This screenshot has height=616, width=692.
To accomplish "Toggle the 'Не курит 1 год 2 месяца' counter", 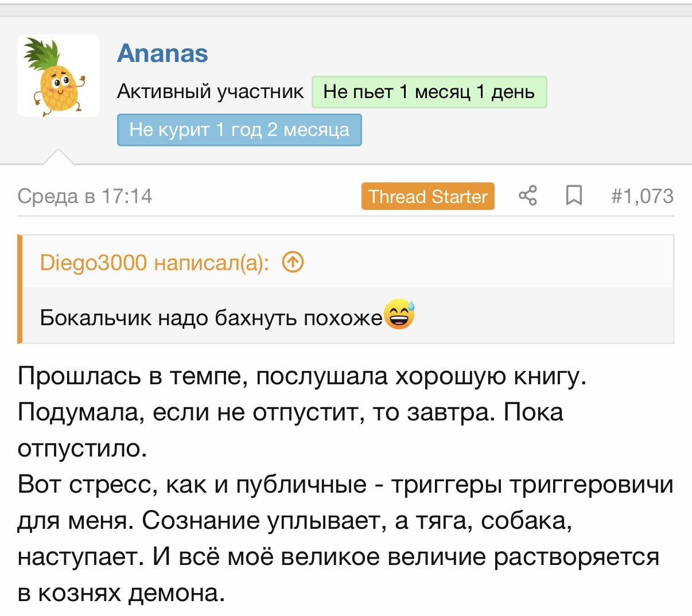I will [239, 130].
